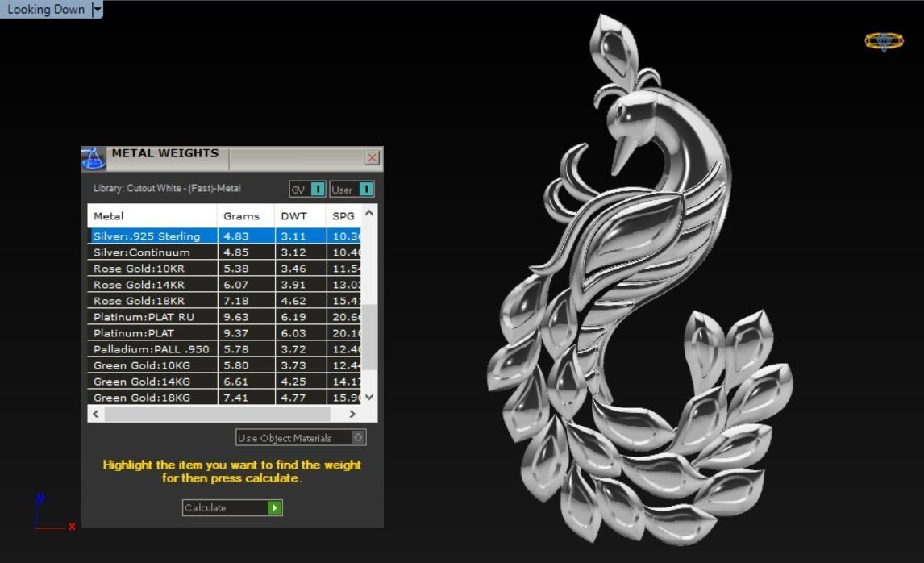Close the Metal Weights panel

click(x=372, y=157)
